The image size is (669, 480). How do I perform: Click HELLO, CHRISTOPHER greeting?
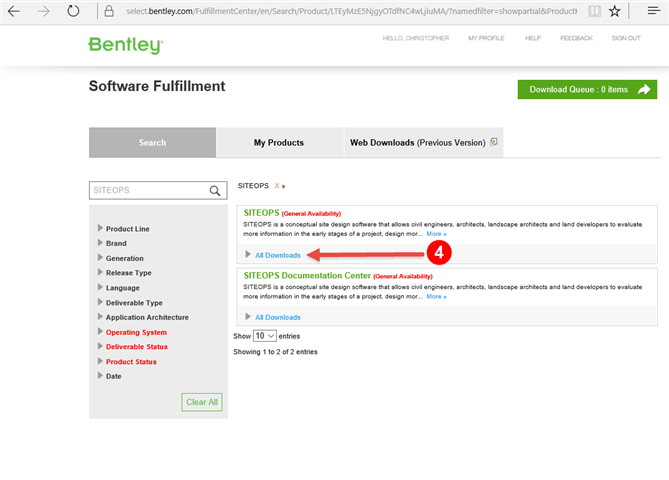point(416,38)
